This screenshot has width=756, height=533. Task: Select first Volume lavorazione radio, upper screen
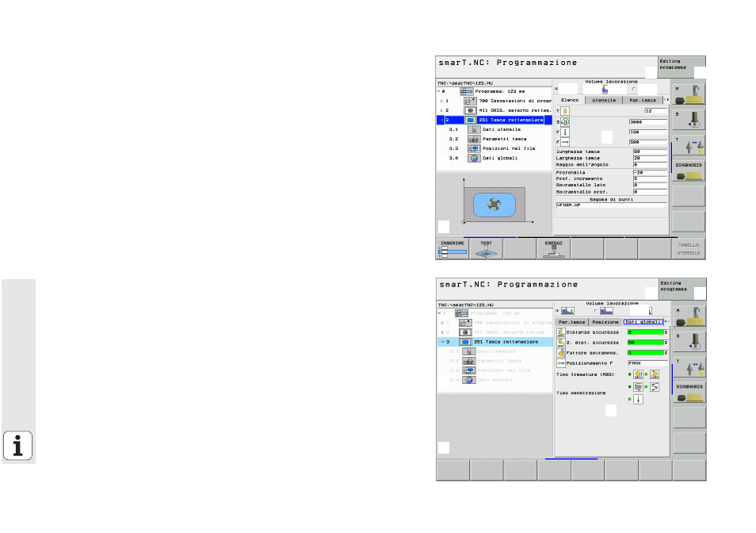(x=556, y=89)
